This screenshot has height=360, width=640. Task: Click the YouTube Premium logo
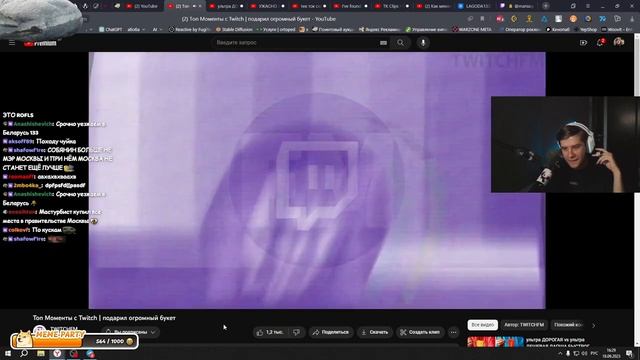(x=40, y=43)
